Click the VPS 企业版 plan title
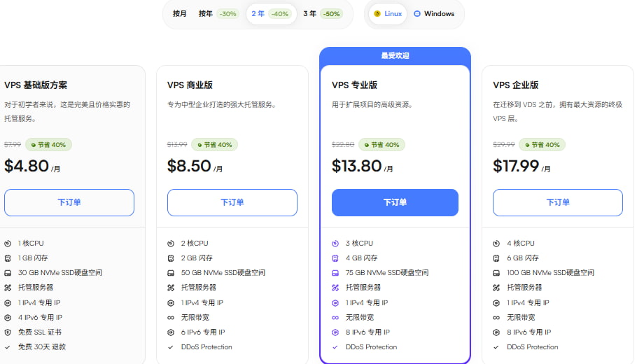Screen dimensions: 637x364 click(515, 85)
